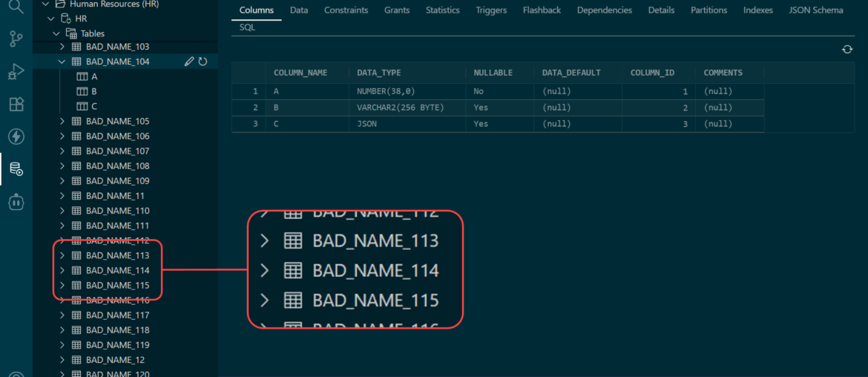Open the Search view in activity bar
This screenshot has height=377, width=868.
pyautogui.click(x=16, y=8)
